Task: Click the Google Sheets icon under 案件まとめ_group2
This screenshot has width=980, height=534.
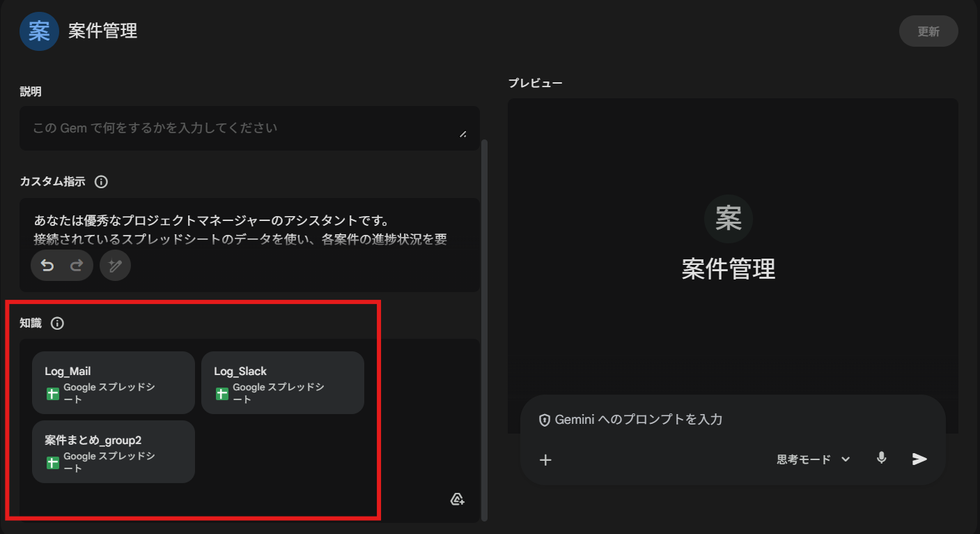Action: (x=52, y=463)
